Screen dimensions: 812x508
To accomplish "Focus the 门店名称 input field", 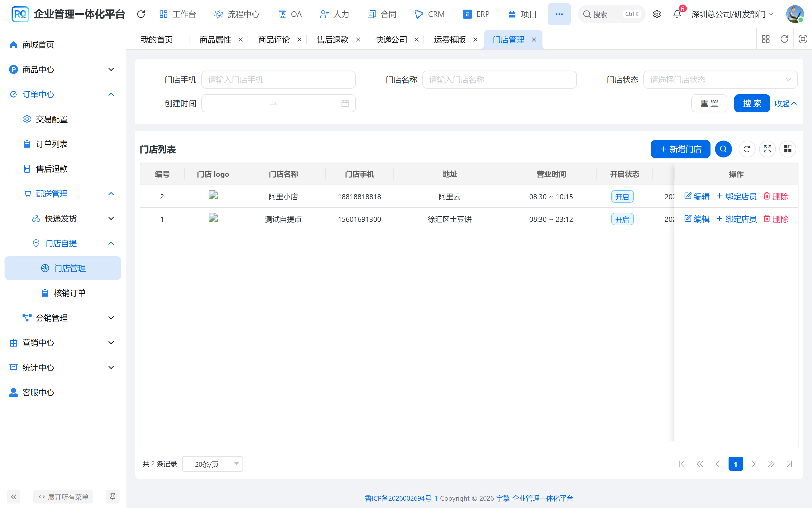I will click(x=499, y=80).
